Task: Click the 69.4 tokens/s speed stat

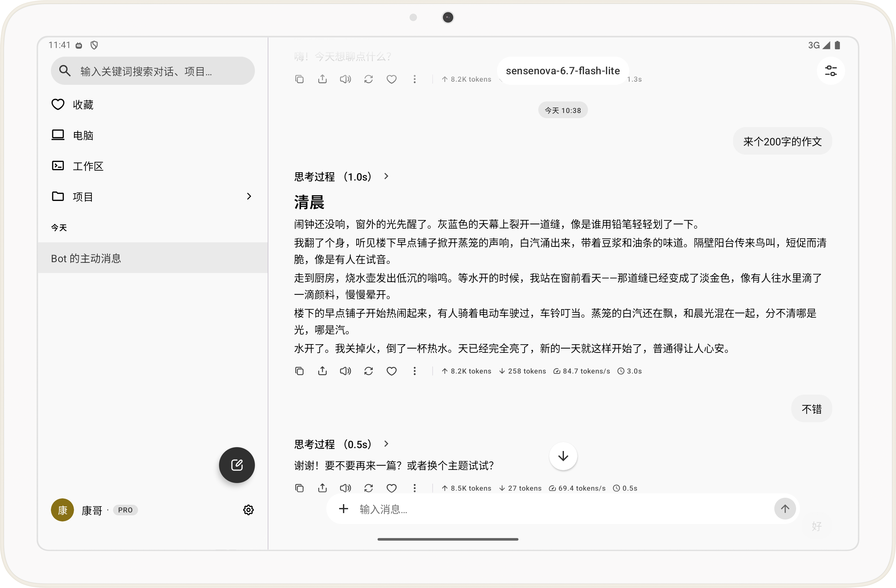Action: (577, 488)
